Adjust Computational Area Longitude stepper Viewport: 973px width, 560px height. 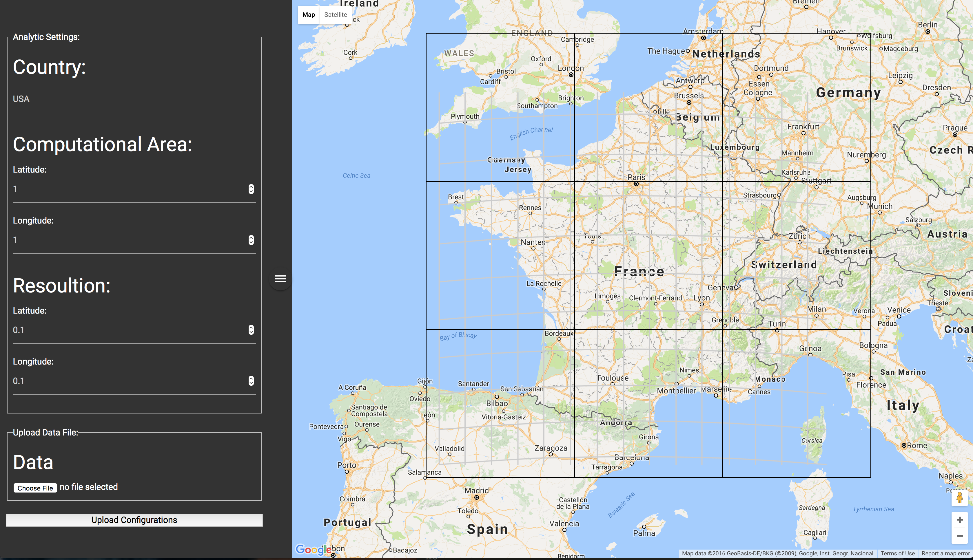point(251,240)
